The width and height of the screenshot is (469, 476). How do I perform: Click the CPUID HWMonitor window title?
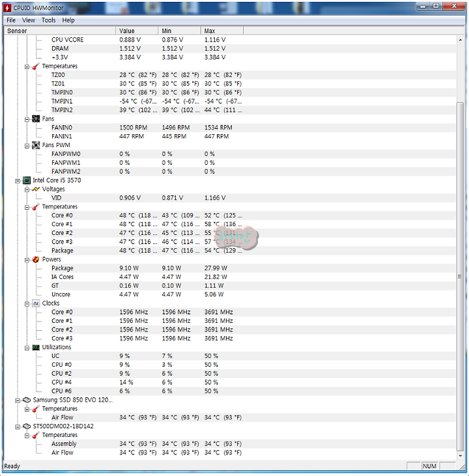click(38, 8)
